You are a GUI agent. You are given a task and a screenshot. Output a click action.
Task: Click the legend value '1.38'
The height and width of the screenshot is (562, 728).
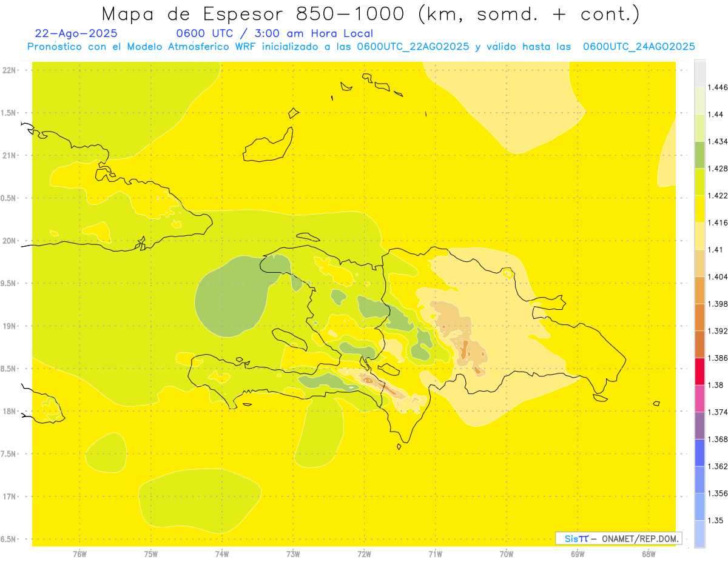715,385
